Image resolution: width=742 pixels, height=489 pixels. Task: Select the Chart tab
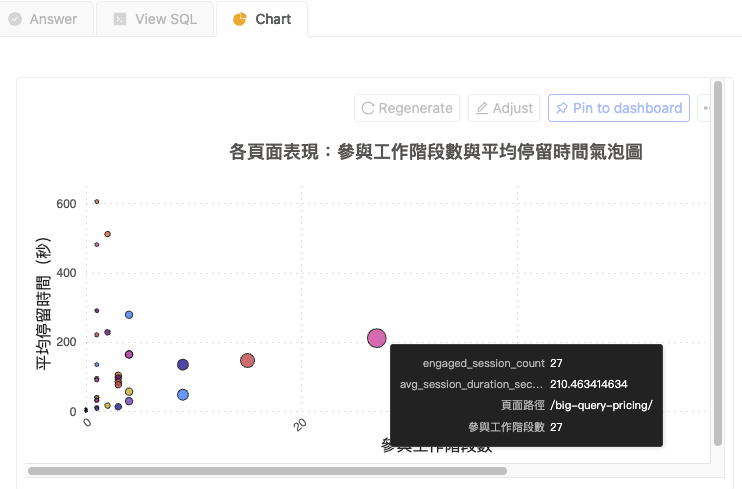[x=262, y=19]
